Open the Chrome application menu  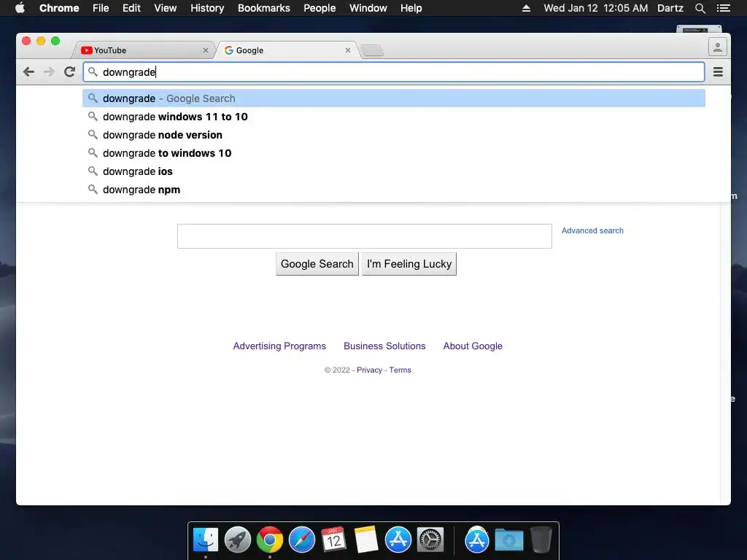[x=59, y=8]
